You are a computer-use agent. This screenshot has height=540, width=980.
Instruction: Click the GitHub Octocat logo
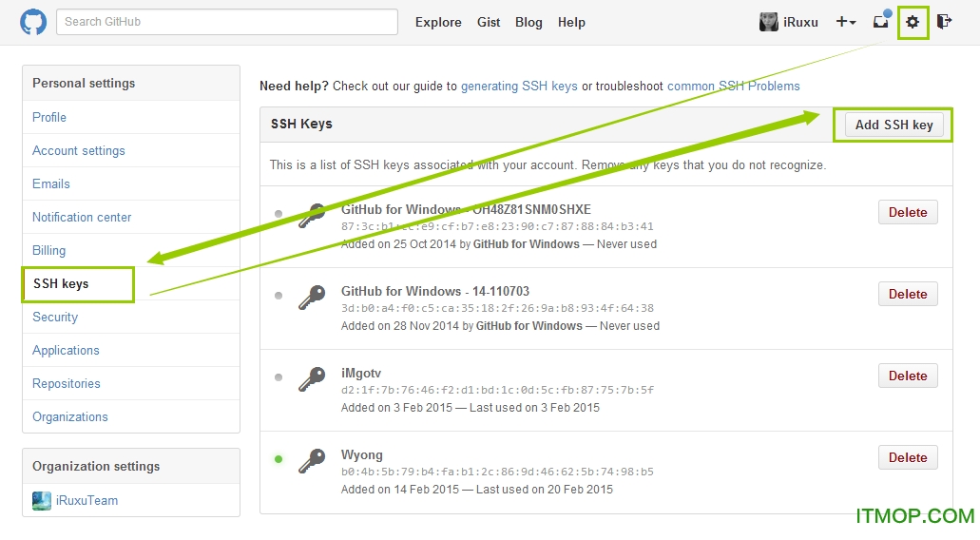coord(33,22)
